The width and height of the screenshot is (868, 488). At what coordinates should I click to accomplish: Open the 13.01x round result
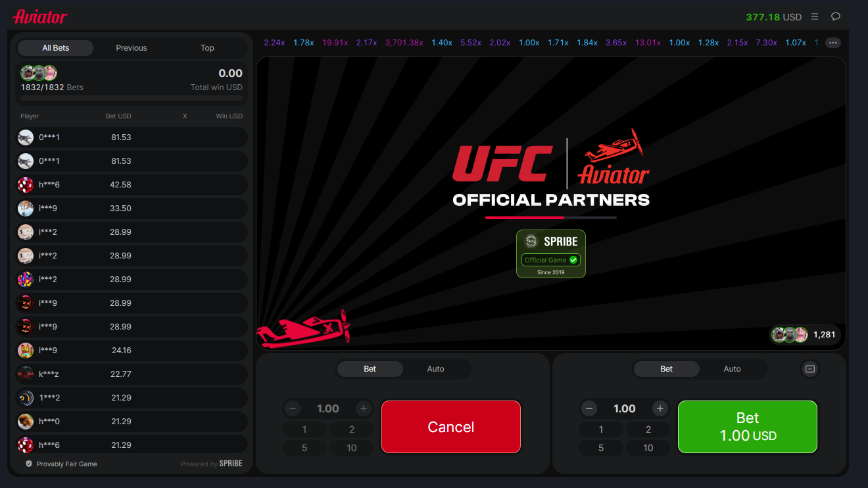[648, 43]
